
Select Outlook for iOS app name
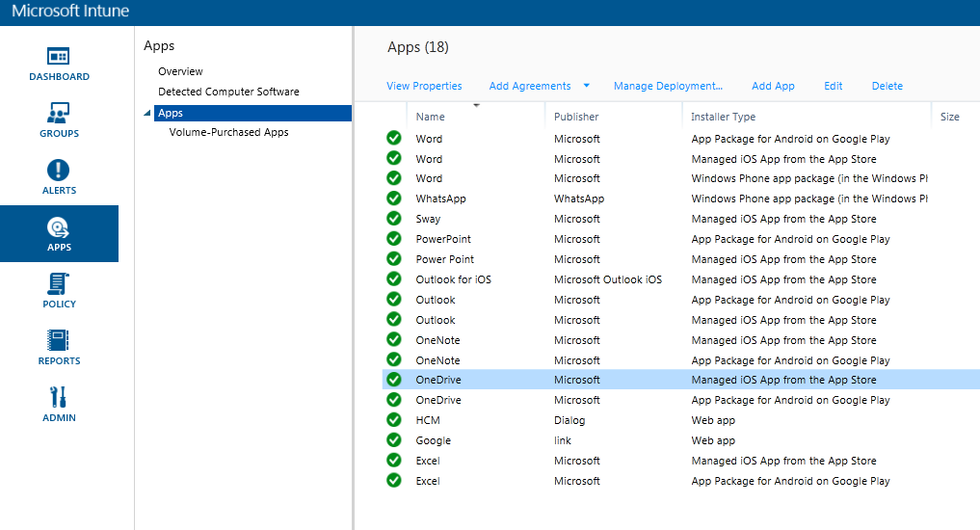[x=453, y=279]
